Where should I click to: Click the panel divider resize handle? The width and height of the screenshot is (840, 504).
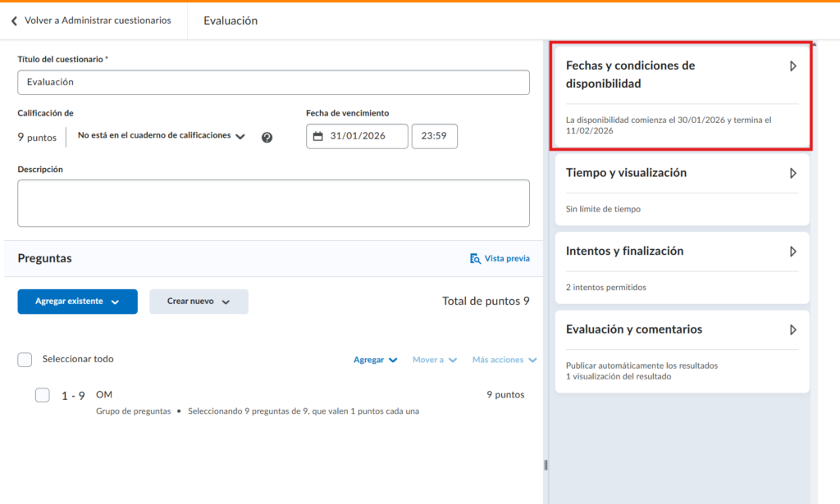point(546,465)
